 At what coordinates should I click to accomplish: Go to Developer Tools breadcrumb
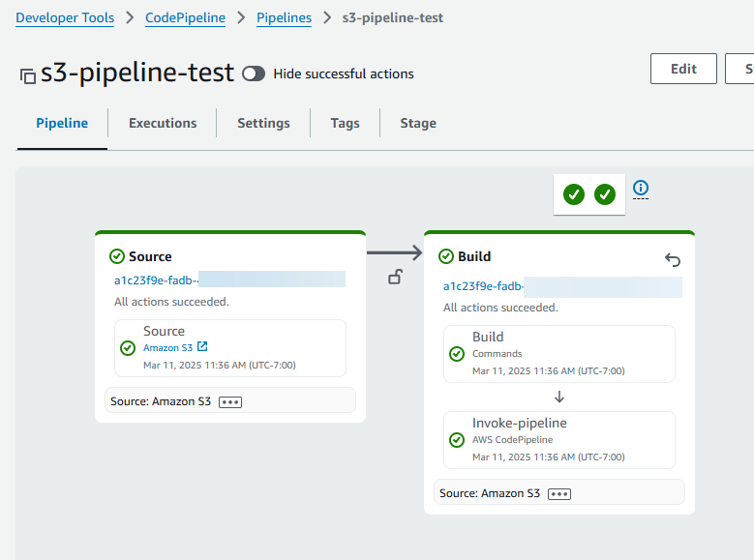click(x=65, y=17)
